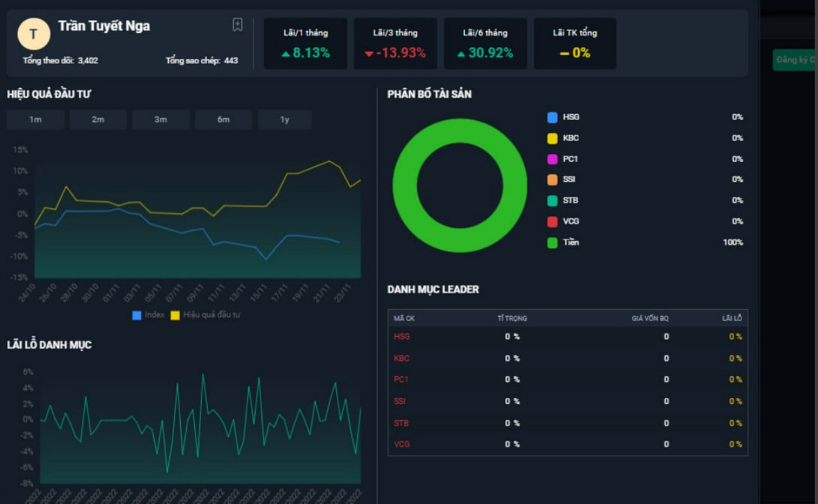Toggle the blue Index legend swatch
Image resolution: width=818 pixels, height=504 pixels.
coord(137,315)
